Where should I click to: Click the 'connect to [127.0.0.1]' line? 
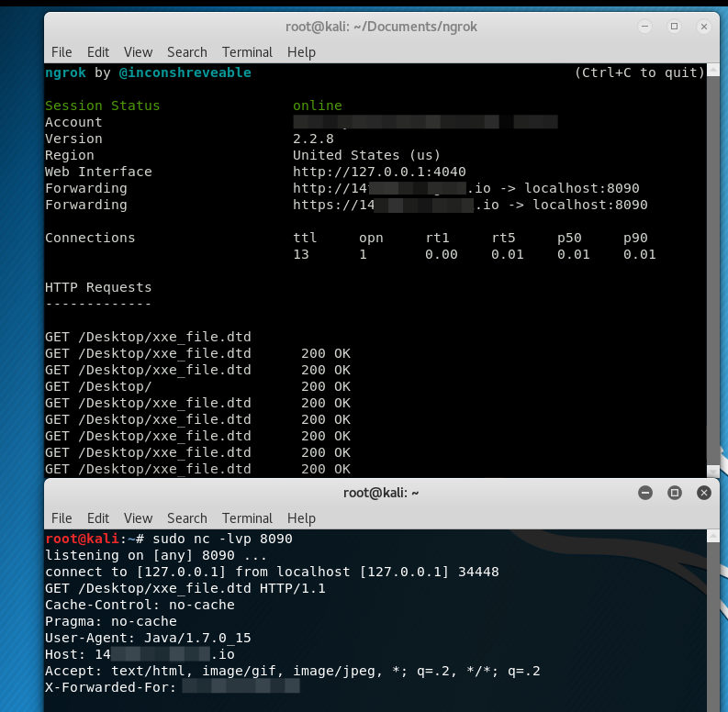[272, 572]
